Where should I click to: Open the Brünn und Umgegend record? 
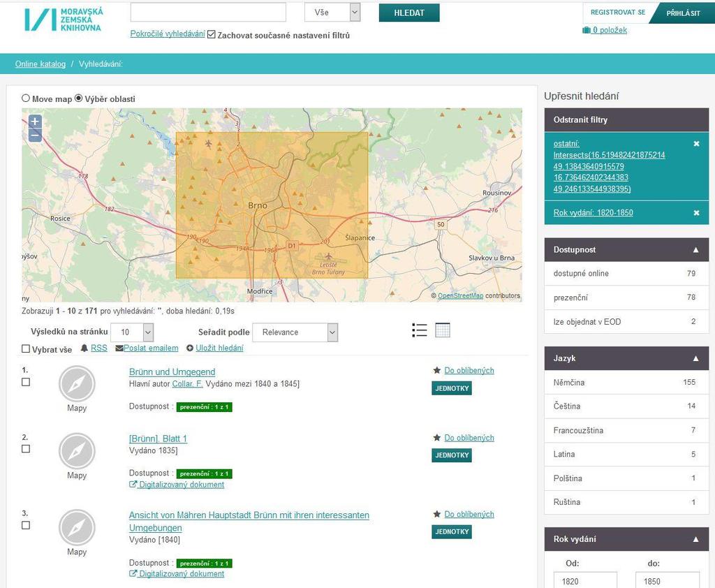[172, 372]
